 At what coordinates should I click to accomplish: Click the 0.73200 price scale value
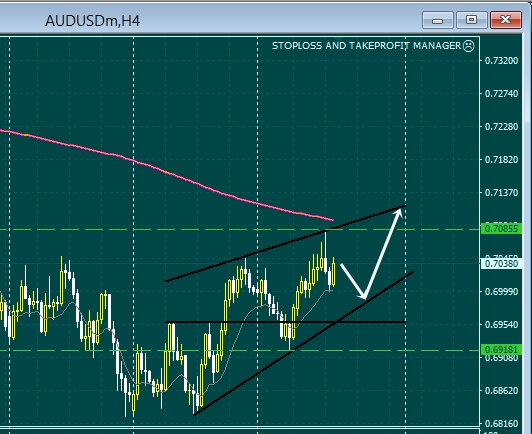point(501,61)
